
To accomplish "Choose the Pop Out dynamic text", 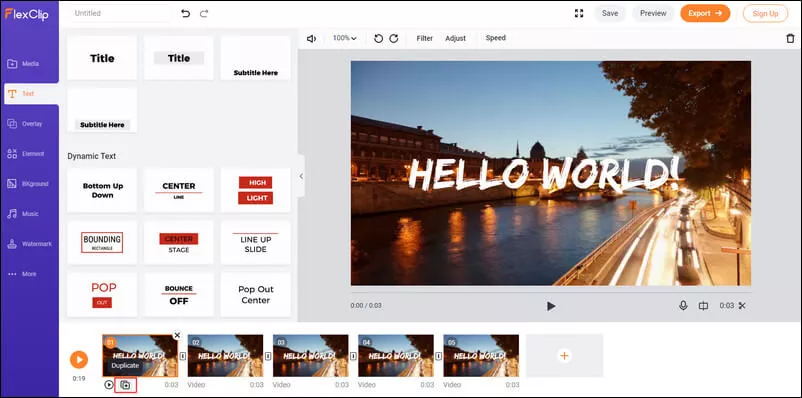I will tap(102, 295).
